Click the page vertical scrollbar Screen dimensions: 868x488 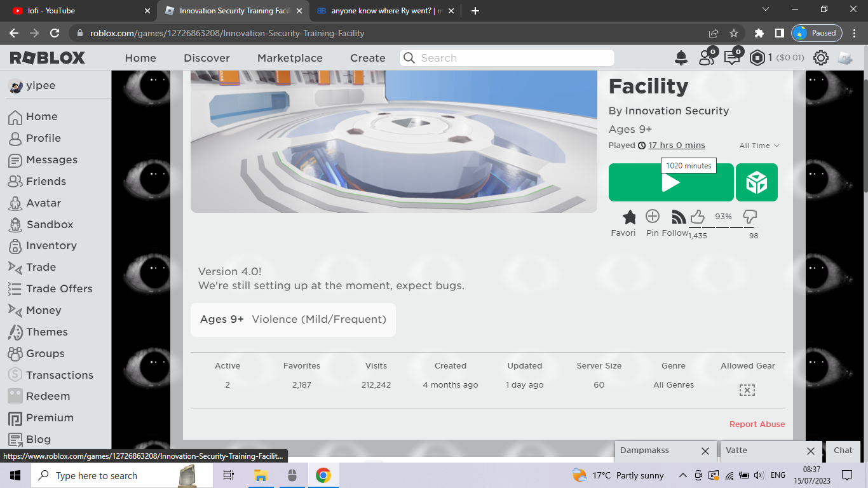click(864, 135)
